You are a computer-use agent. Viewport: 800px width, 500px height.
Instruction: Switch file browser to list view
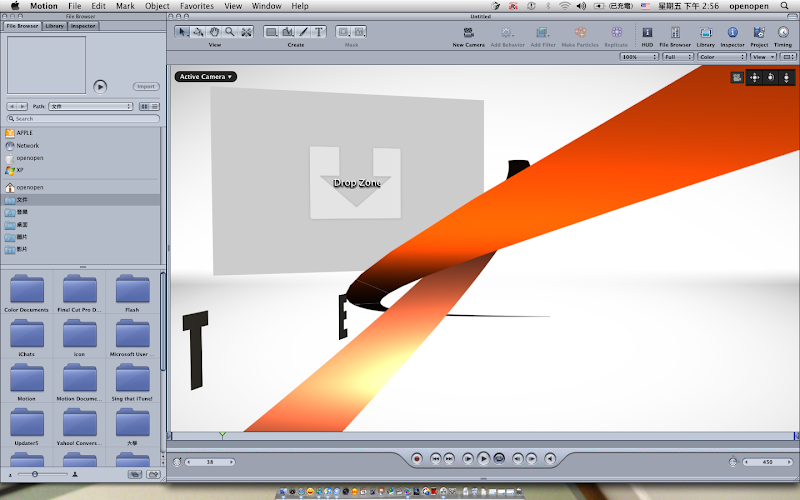[155, 106]
